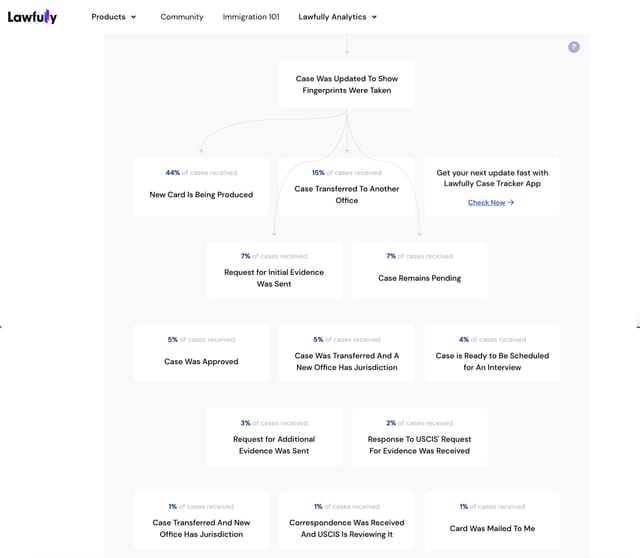Screen dimensions: 640x558
Task: Select Response To USCIS' Request card
Action: (420, 437)
